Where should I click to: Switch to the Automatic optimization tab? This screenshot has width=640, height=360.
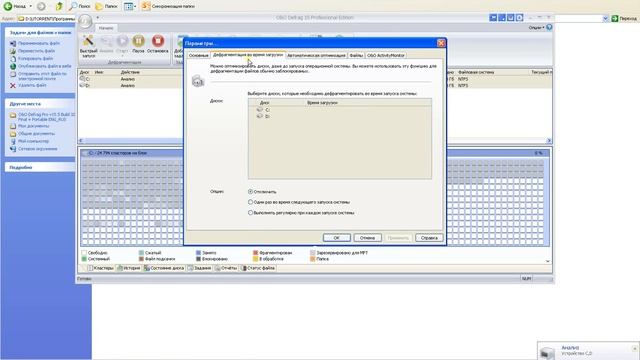point(316,55)
